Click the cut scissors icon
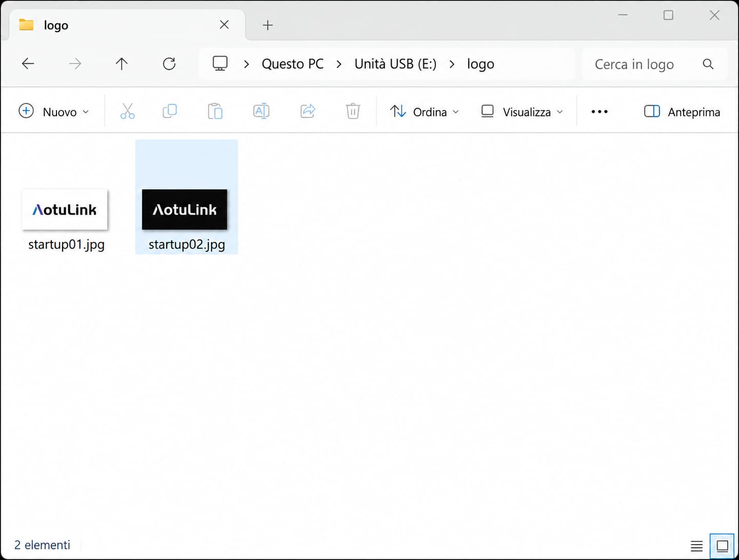 (127, 111)
